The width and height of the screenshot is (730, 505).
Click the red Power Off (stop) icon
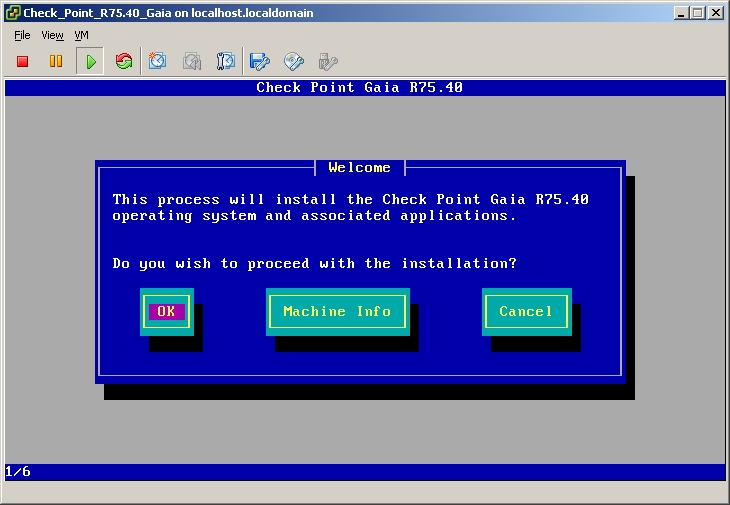[x=22, y=61]
